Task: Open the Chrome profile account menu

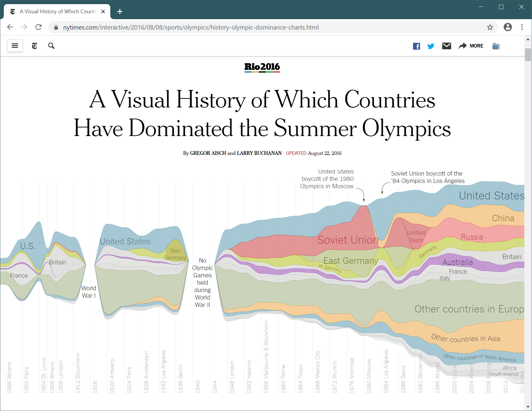Action: tap(507, 27)
